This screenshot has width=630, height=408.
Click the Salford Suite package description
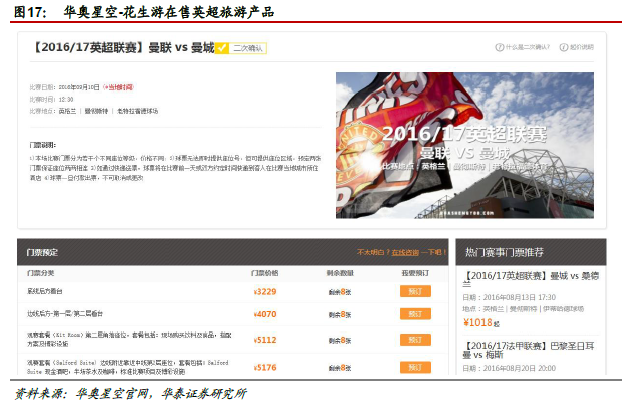point(128,367)
